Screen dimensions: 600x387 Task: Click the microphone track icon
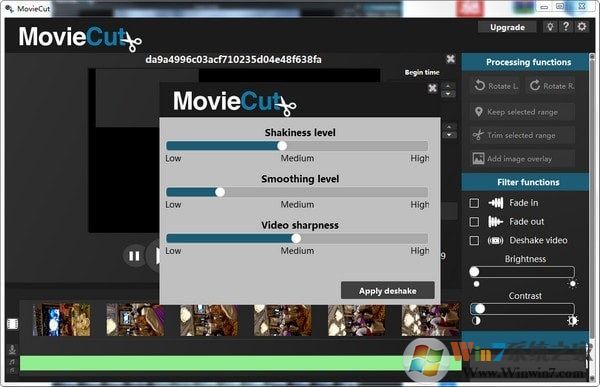12,349
